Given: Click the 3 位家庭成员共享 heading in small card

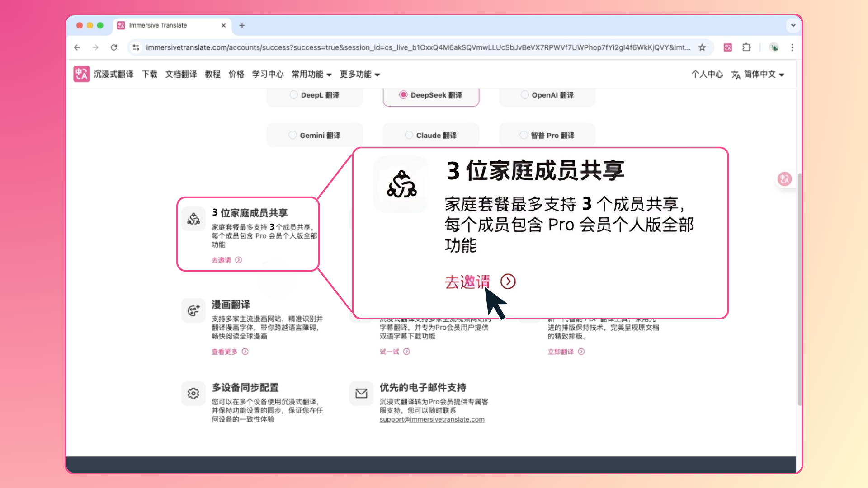Looking at the screenshot, I should point(250,213).
